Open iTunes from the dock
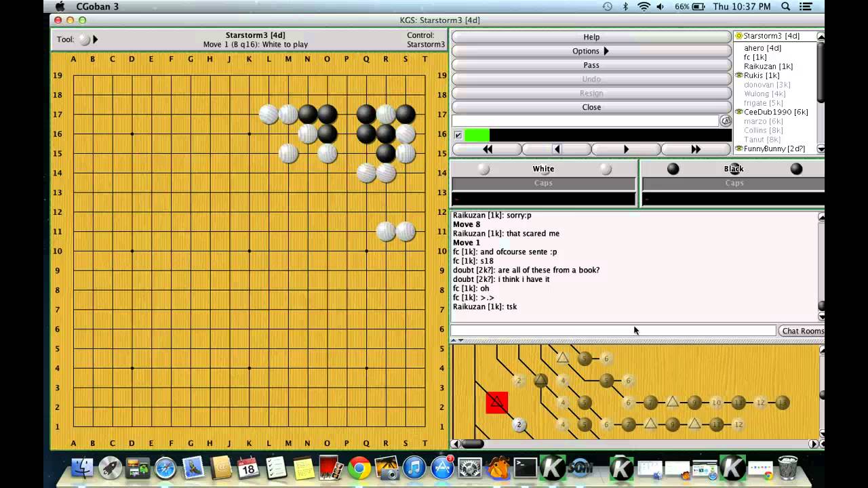This screenshot has width=868, height=488. coord(414,468)
